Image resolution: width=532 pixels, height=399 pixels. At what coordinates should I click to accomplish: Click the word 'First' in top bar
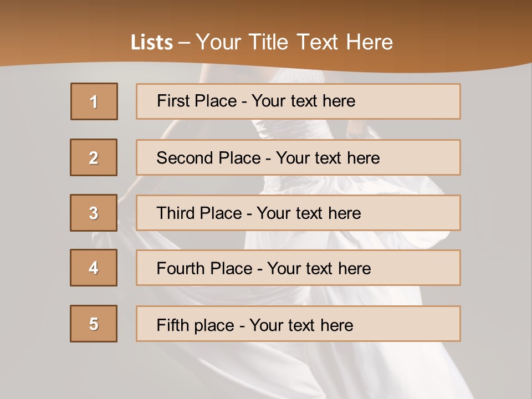(172, 101)
